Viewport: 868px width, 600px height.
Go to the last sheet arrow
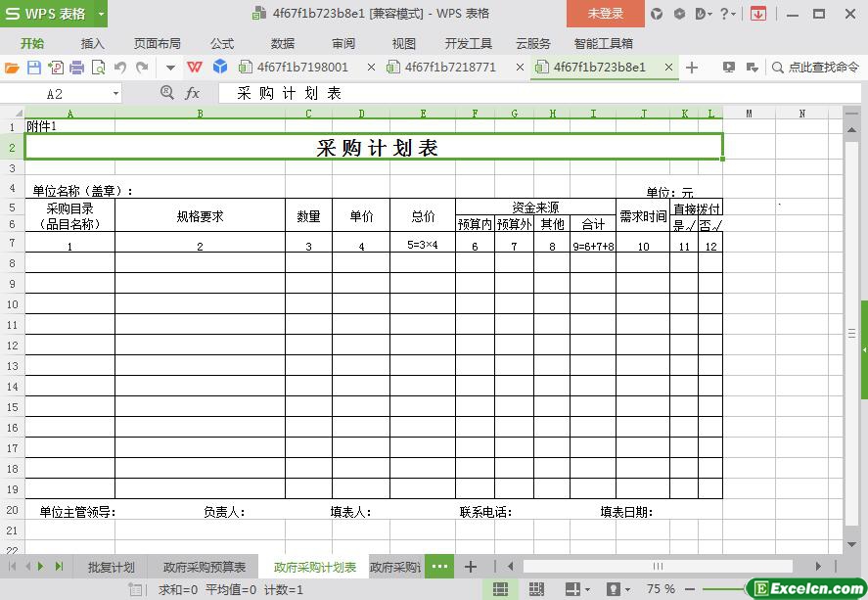click(x=59, y=567)
